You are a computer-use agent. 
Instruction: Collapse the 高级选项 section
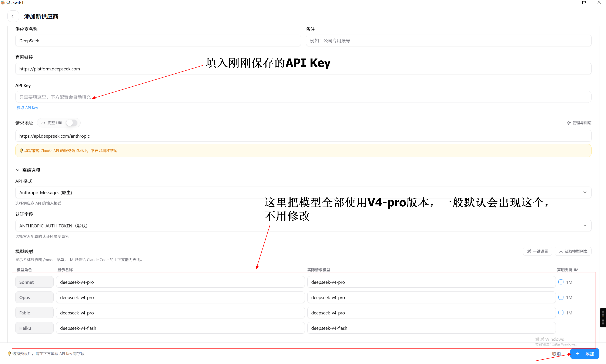pos(28,170)
